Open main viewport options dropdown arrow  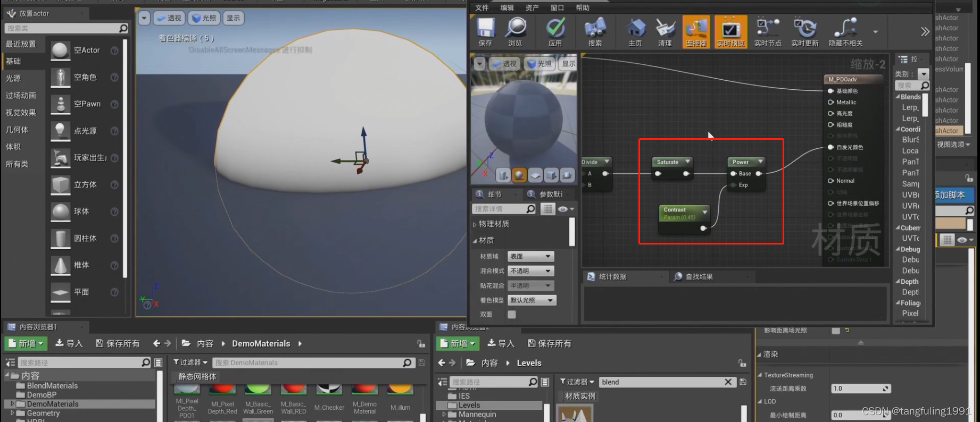click(x=144, y=18)
